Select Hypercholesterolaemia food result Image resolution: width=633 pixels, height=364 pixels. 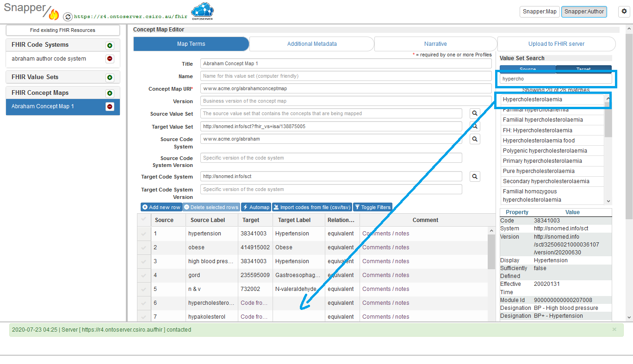pyautogui.click(x=552, y=140)
